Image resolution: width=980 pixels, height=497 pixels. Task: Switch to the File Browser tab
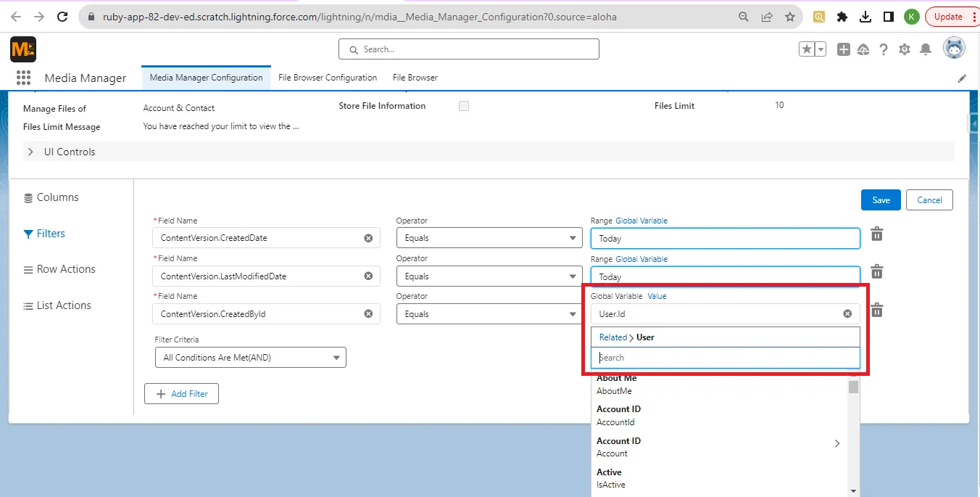click(x=414, y=77)
